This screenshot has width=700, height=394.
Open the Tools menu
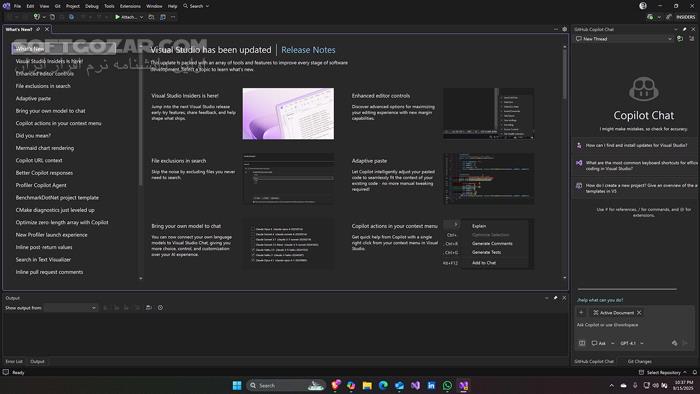(109, 6)
